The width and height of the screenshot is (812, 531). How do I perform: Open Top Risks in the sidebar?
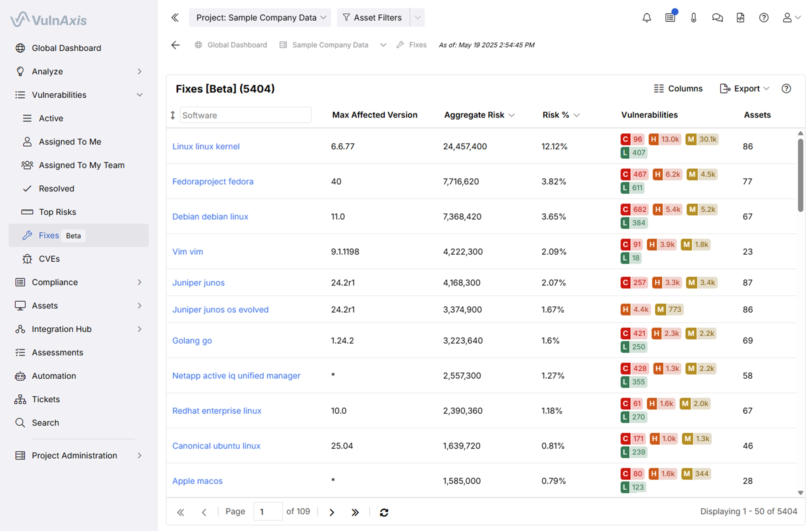(x=57, y=212)
